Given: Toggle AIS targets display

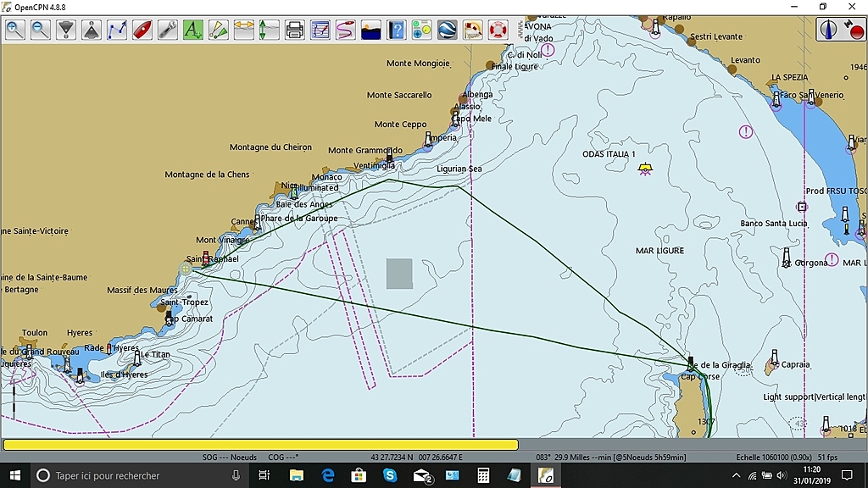Looking at the screenshot, I should [x=218, y=30].
